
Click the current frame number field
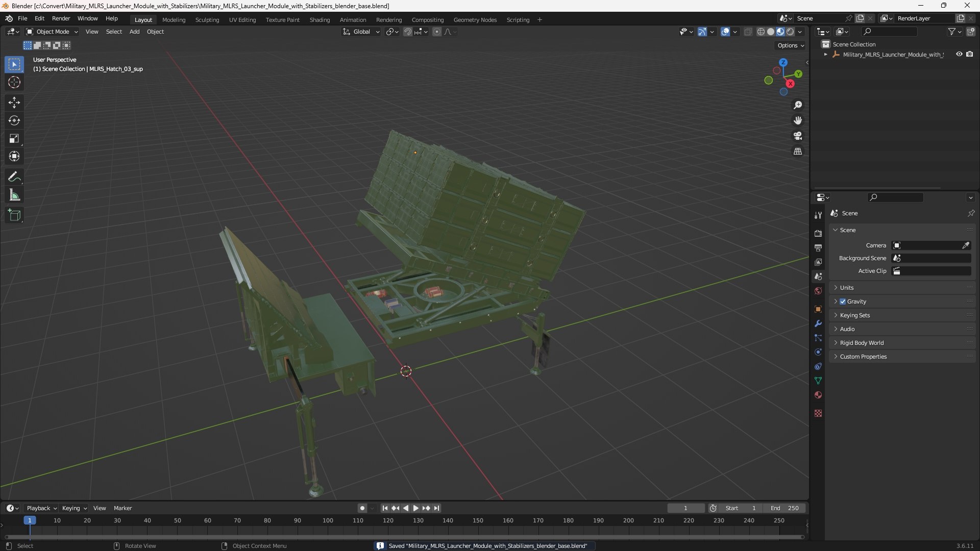685,508
